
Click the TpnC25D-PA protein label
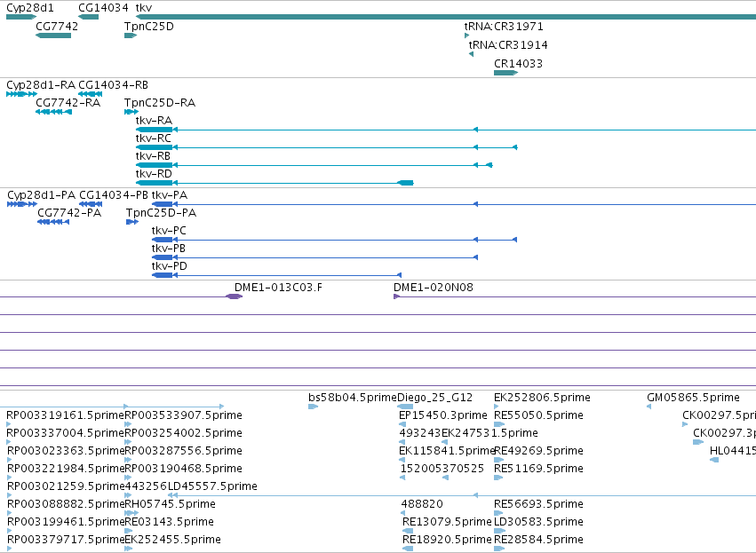pyautogui.click(x=161, y=213)
